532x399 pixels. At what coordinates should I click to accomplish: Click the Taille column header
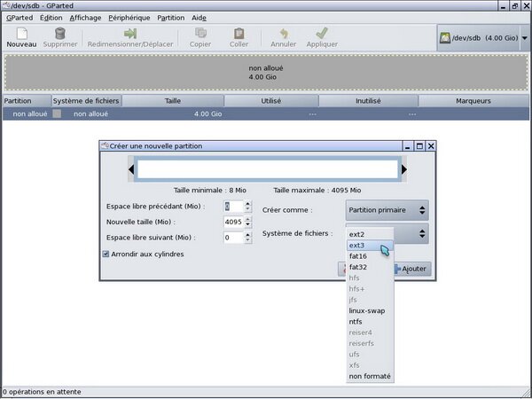point(173,101)
